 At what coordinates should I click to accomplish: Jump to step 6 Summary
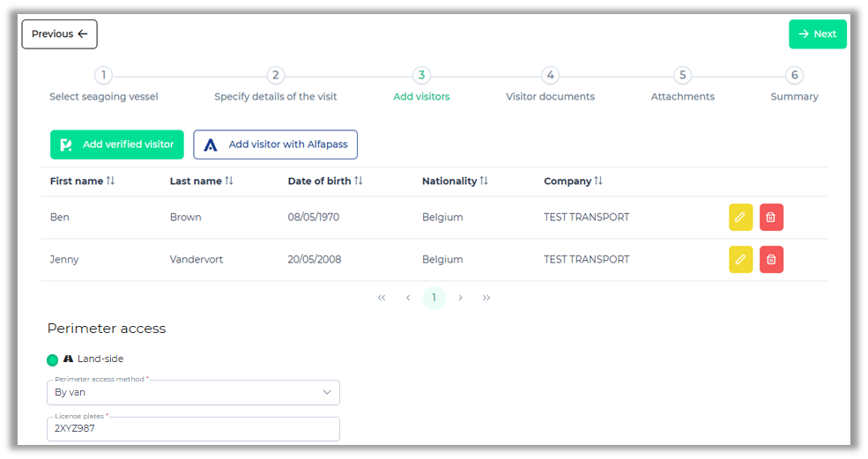tap(794, 77)
